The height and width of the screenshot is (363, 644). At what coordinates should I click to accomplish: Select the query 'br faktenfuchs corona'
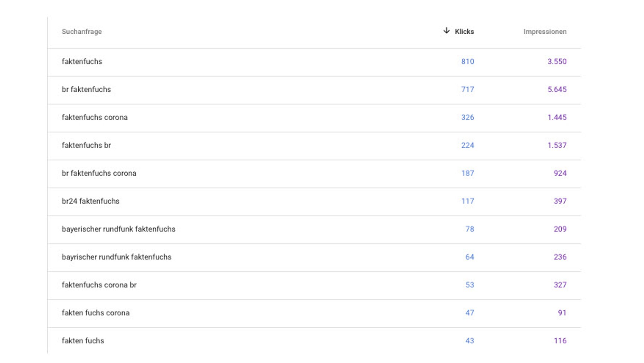[x=99, y=173]
